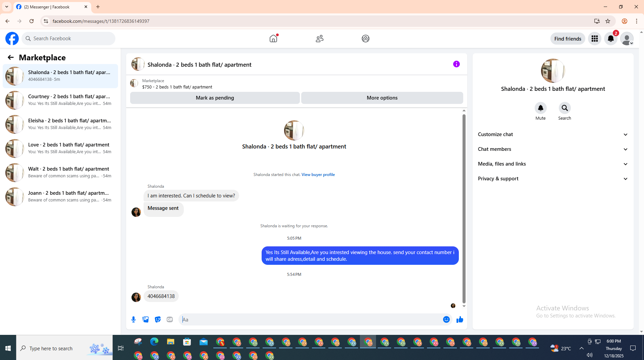Open the Chrome profile icon

pos(624,21)
